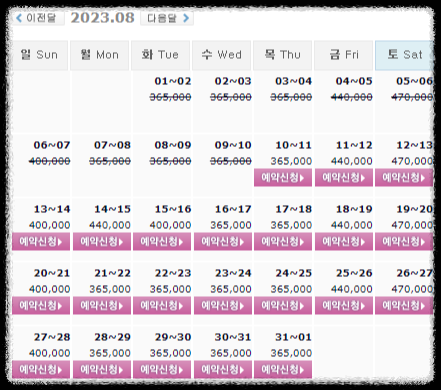Reserve the 11~12 night
The width and height of the screenshot is (441, 390).
click(344, 177)
